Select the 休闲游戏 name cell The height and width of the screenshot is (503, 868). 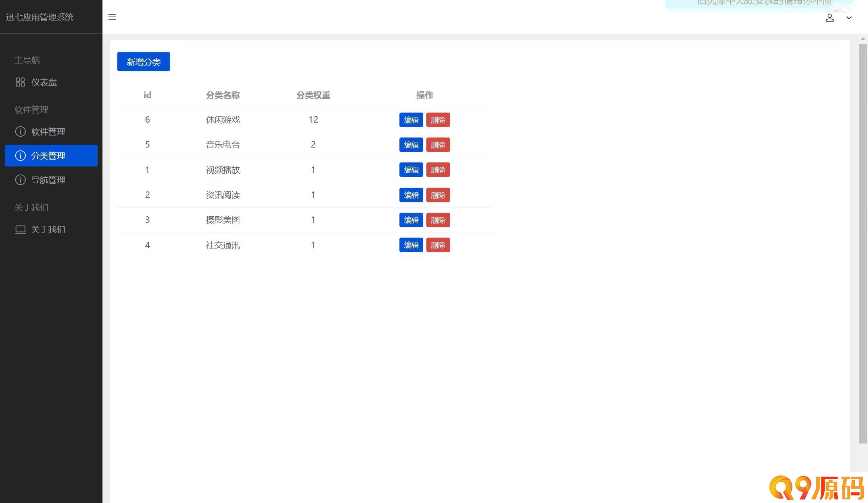[223, 120]
